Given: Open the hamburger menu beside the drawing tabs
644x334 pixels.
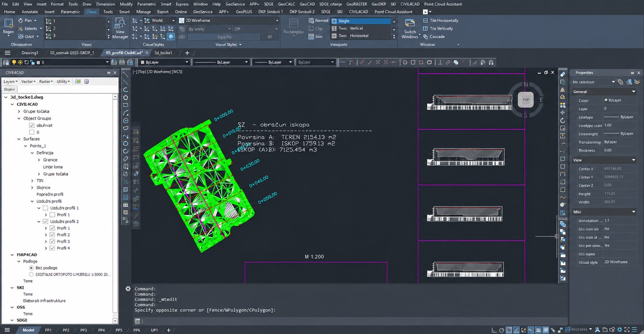Looking at the screenshot, I should 7,53.
